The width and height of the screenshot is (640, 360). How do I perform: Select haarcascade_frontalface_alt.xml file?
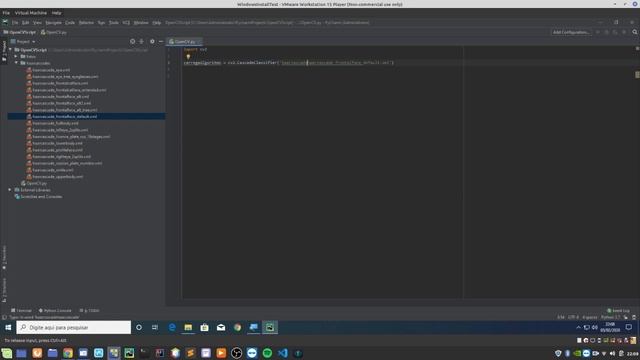tap(60, 97)
